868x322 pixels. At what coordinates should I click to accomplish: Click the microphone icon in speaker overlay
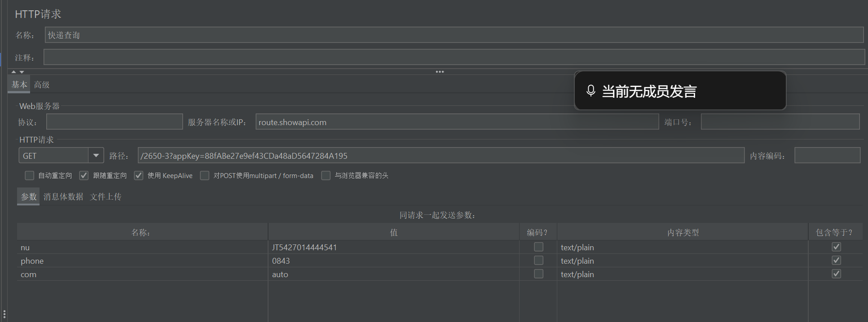point(591,91)
